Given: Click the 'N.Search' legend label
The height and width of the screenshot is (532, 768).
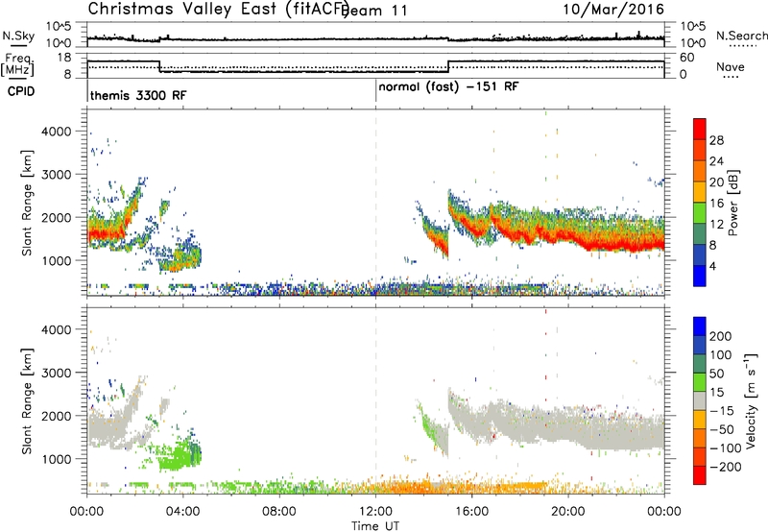Looking at the screenshot, I should (741, 36).
